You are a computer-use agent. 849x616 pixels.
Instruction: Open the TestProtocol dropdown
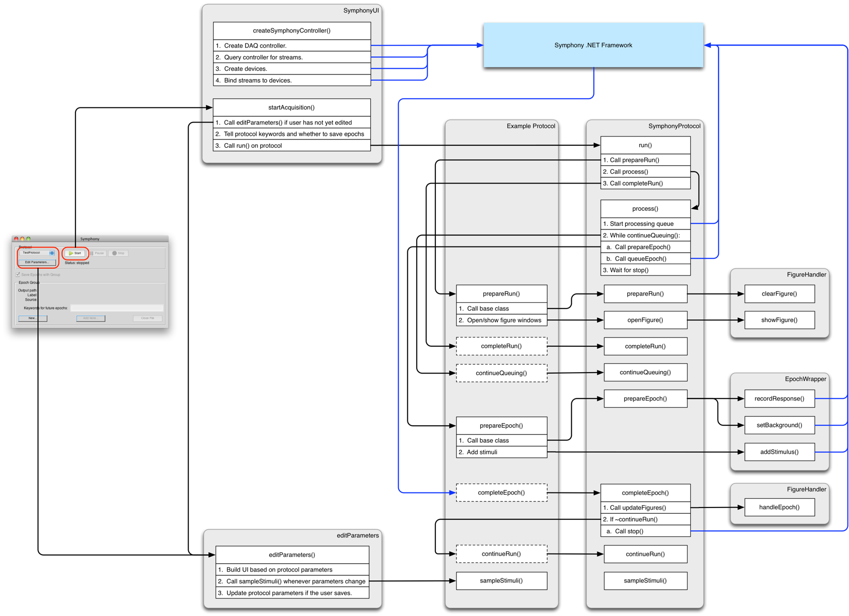[38, 253]
